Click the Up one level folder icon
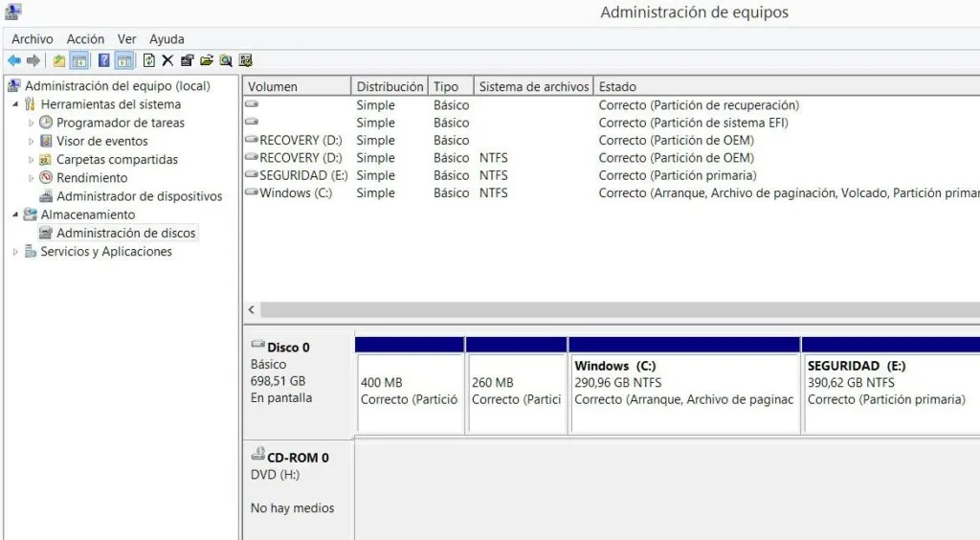This screenshot has height=540, width=980. point(58,60)
